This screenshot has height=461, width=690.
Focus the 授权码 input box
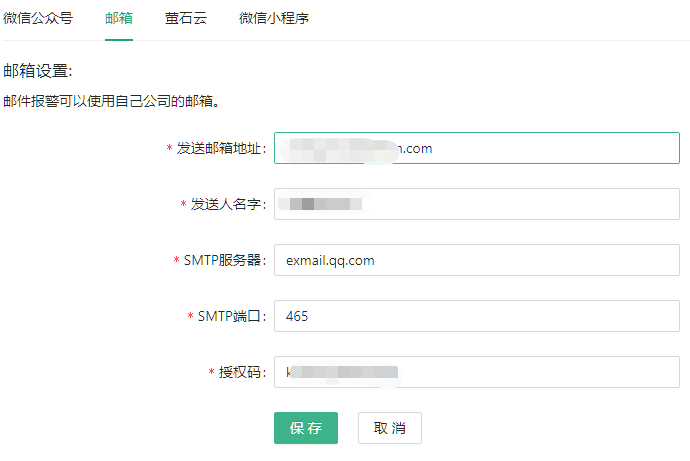point(476,372)
